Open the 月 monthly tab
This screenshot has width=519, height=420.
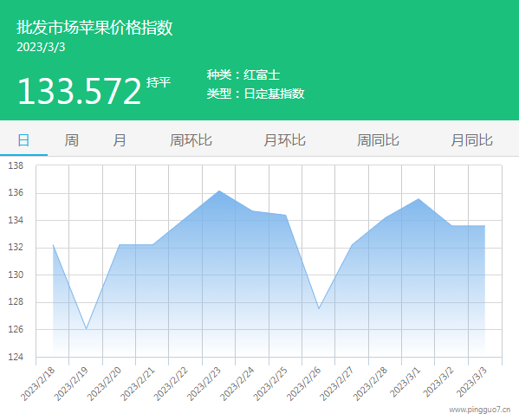click(120, 140)
